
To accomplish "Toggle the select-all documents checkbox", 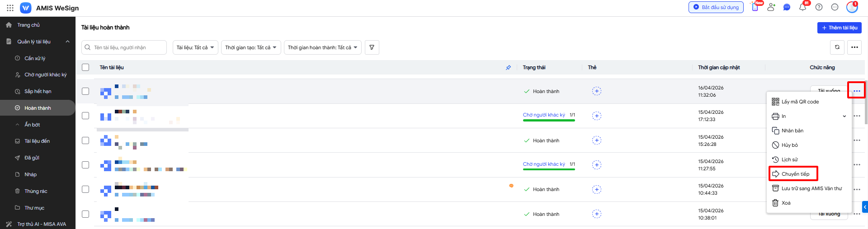I will [x=85, y=67].
